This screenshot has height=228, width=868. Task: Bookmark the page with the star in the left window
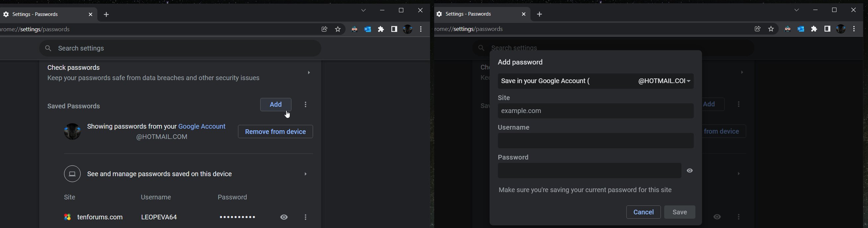tap(338, 29)
